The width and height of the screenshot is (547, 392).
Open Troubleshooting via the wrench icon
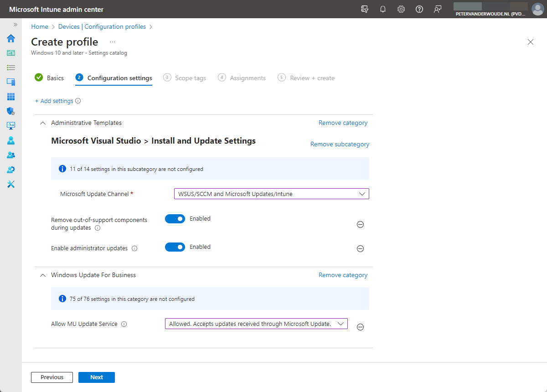(11, 184)
